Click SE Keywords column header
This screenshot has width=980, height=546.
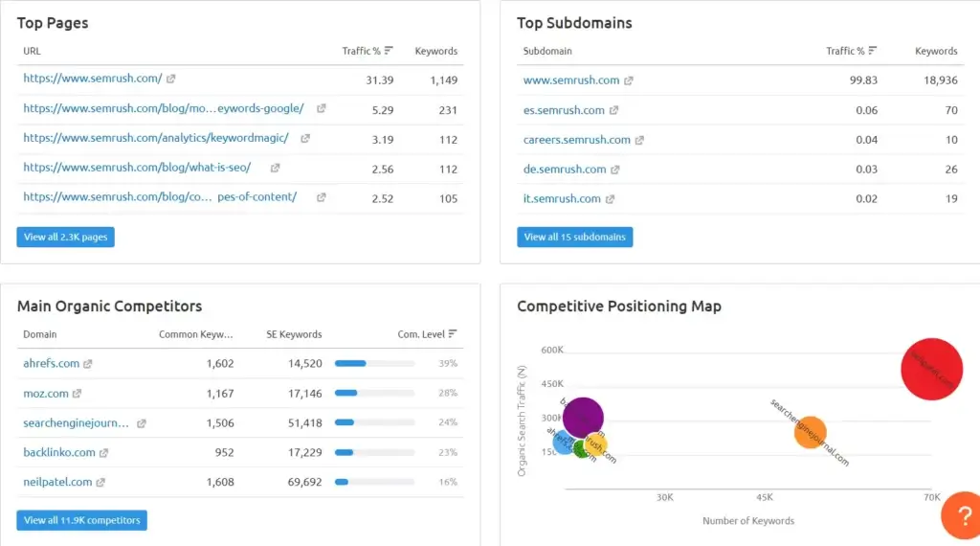pos(294,334)
